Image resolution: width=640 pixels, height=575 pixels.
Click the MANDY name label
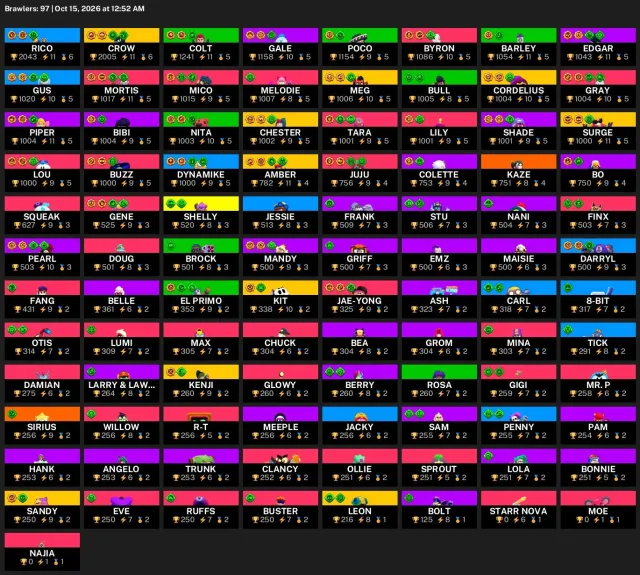click(280, 259)
